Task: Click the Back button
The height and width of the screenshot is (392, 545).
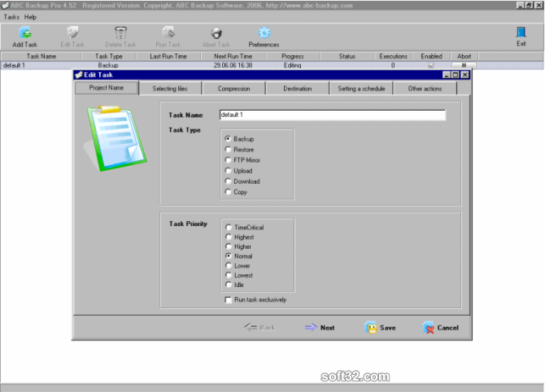Action: (x=260, y=328)
